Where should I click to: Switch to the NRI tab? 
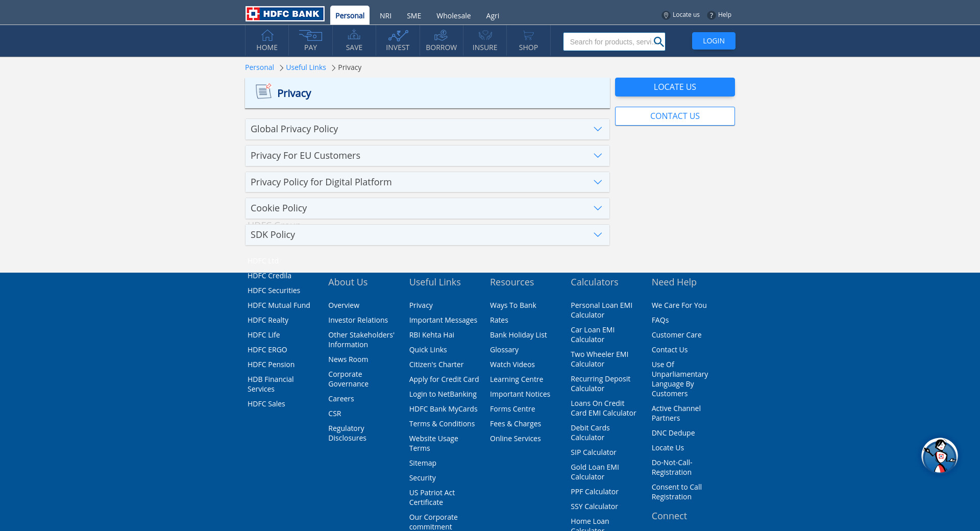click(x=385, y=16)
